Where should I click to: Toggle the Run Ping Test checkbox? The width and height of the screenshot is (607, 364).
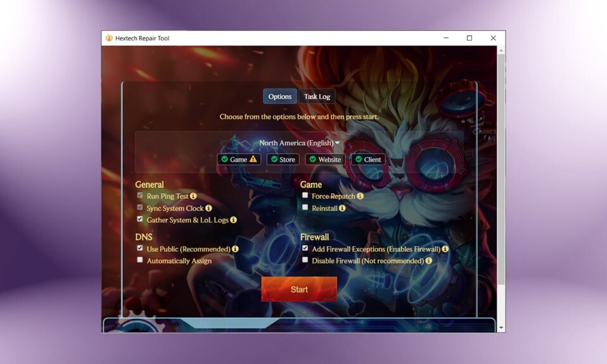140,196
